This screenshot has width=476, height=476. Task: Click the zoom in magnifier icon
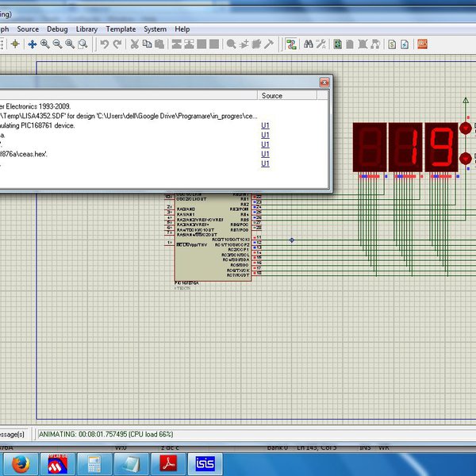[x=45, y=44]
